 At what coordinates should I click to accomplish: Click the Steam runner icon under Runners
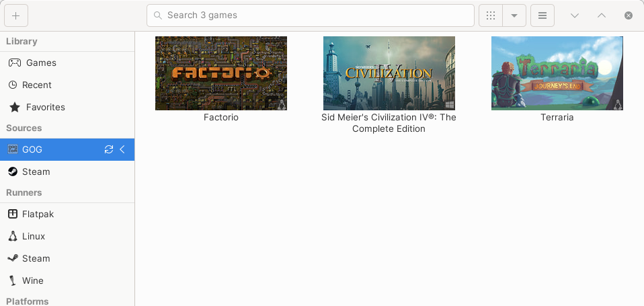click(13, 258)
